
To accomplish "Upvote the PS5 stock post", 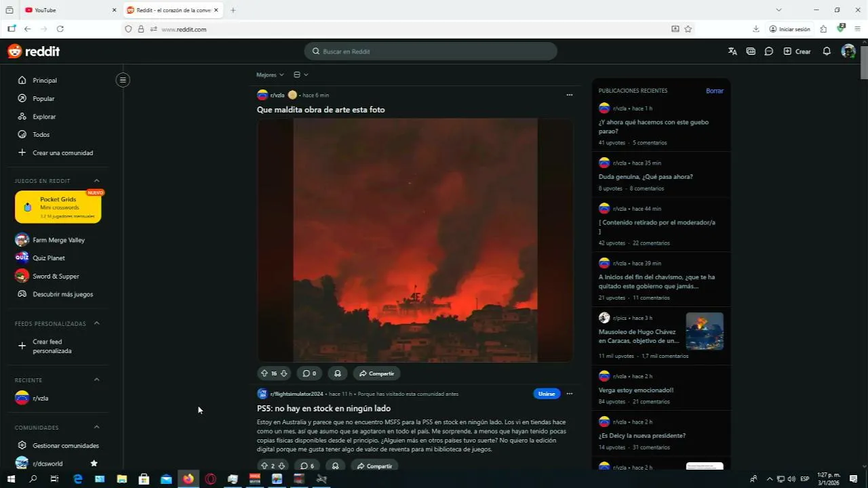I will tap(264, 466).
